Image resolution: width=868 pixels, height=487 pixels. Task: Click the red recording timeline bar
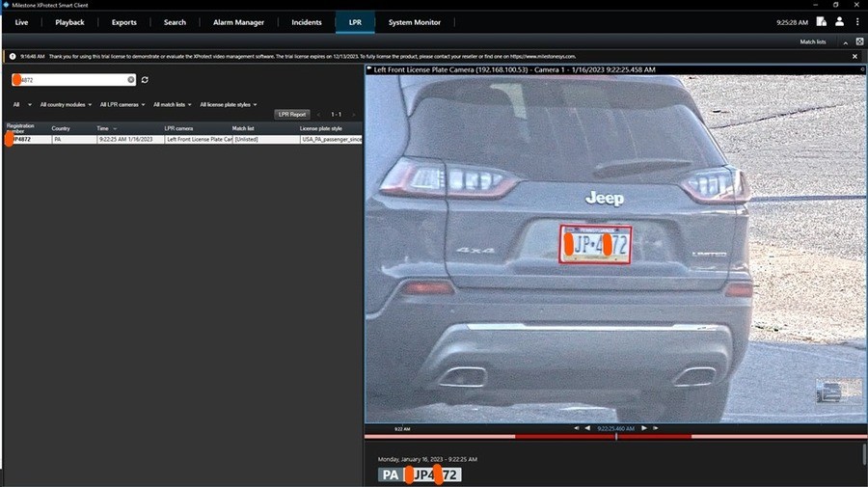604,437
